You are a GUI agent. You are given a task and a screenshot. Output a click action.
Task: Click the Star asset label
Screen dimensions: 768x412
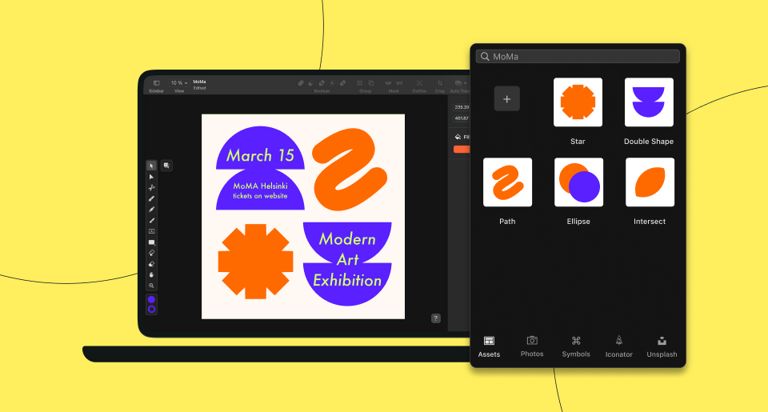577,141
